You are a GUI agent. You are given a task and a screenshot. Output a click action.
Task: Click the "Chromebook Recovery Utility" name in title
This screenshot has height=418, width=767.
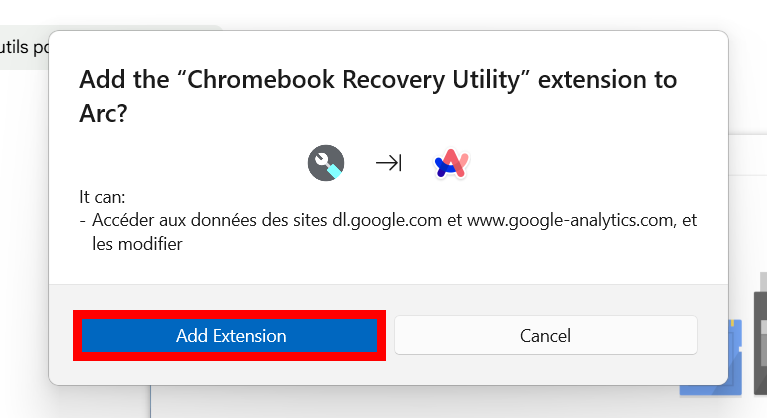pyautogui.click(x=353, y=79)
